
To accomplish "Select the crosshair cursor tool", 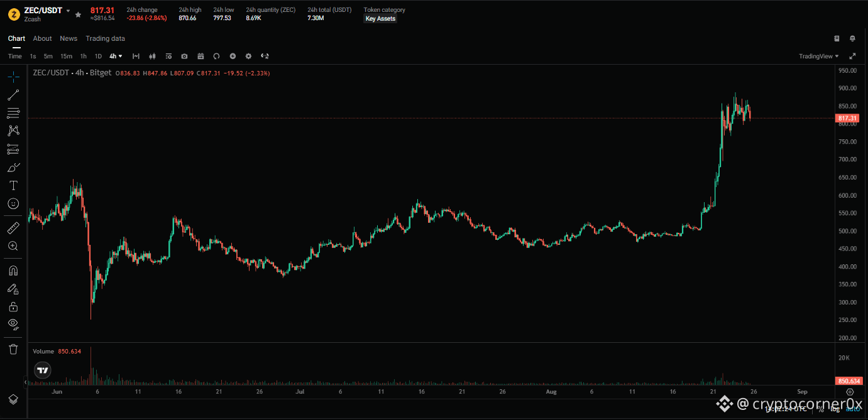I will point(13,77).
